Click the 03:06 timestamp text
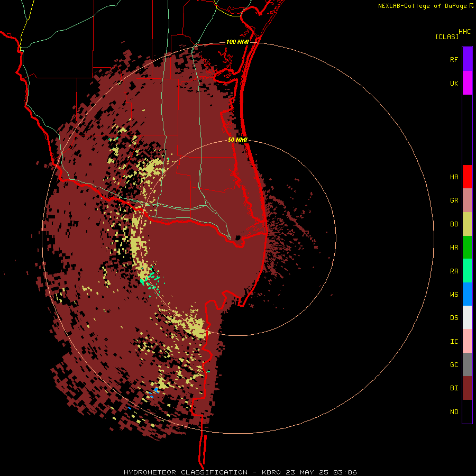The width and height of the screenshot is (476, 476). click(x=344, y=472)
